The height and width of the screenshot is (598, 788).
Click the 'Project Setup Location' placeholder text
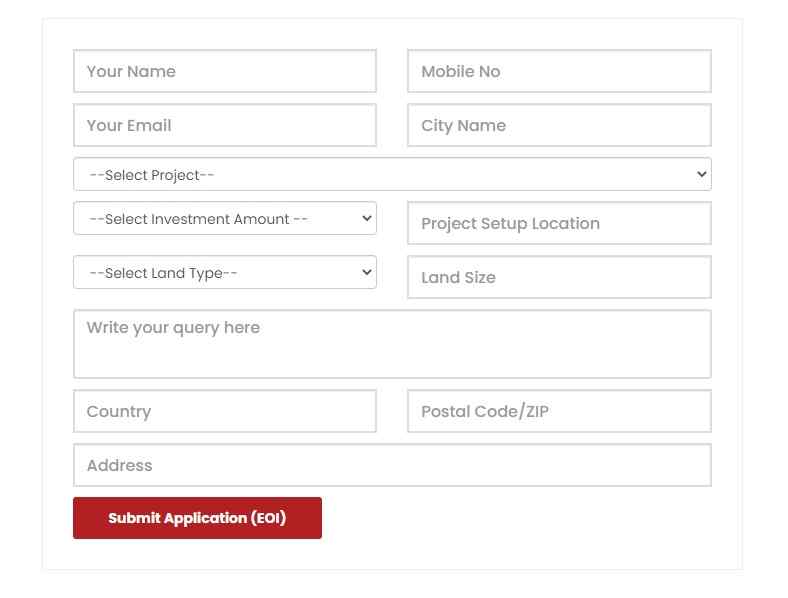[510, 223]
